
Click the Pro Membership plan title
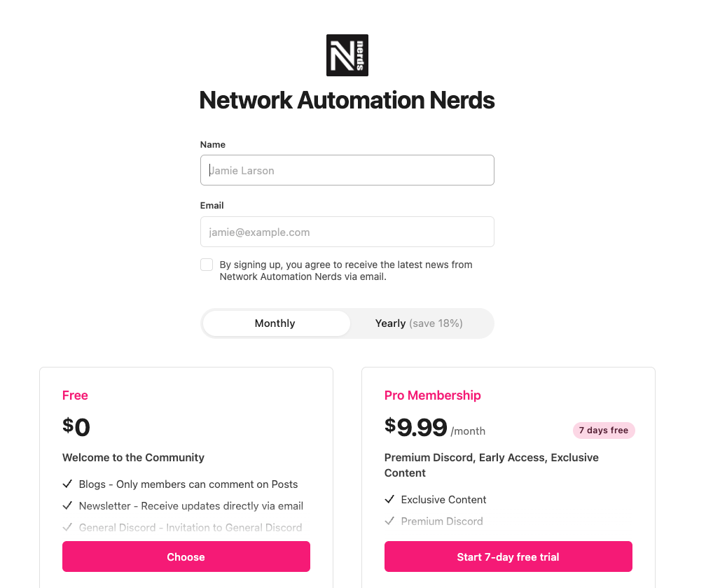[432, 395]
